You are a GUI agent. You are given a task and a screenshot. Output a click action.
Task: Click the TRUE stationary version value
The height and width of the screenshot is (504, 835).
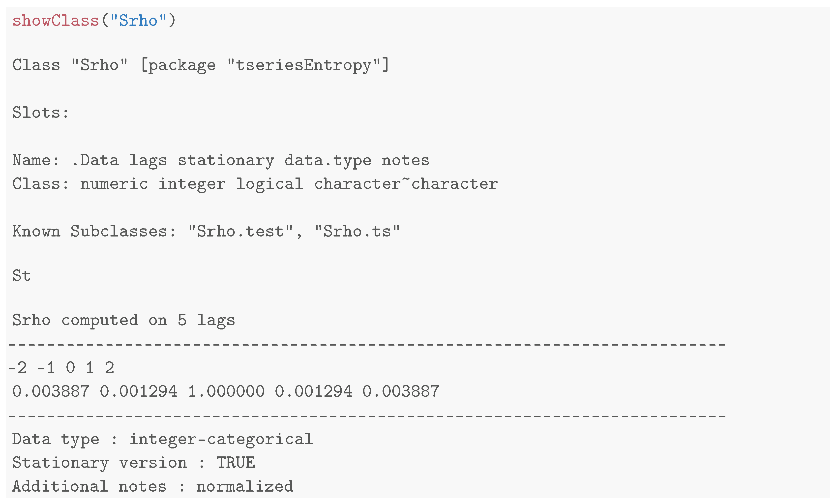pyautogui.click(x=236, y=463)
